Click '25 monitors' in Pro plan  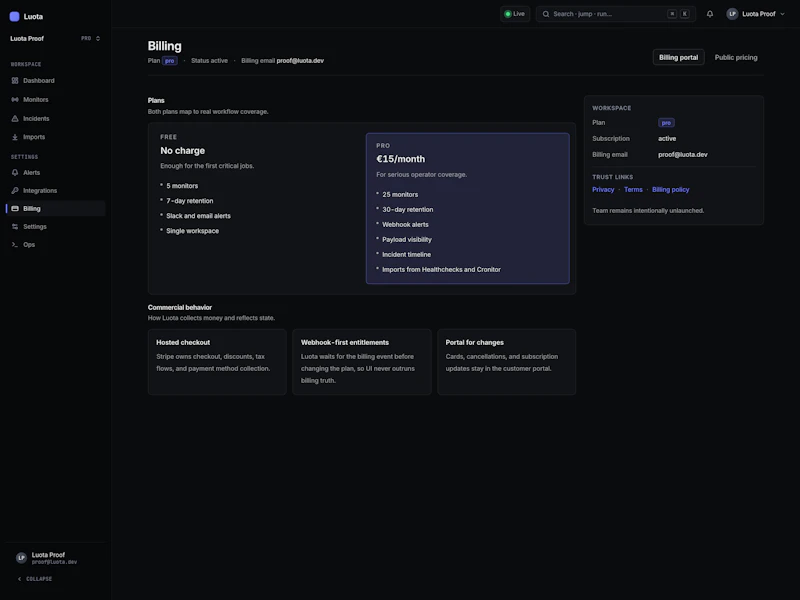point(400,194)
